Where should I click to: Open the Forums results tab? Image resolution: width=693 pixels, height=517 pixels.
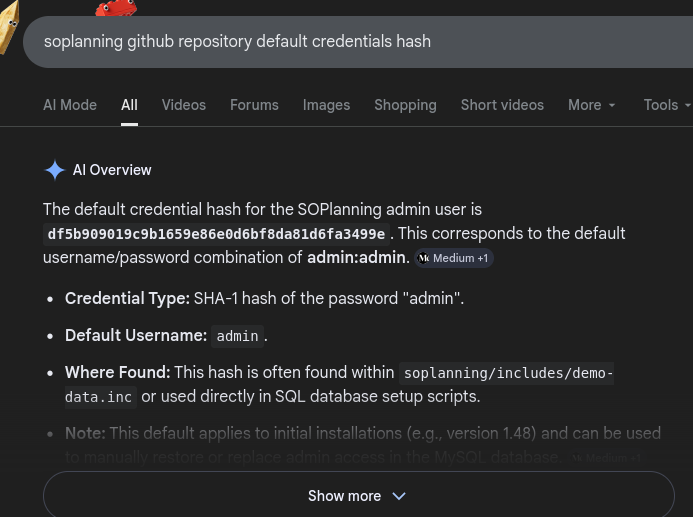click(x=254, y=105)
